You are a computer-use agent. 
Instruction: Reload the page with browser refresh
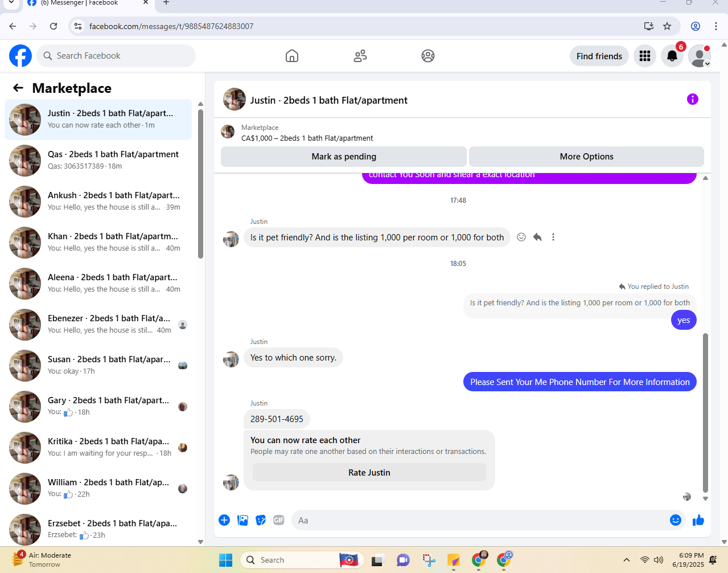tap(54, 26)
